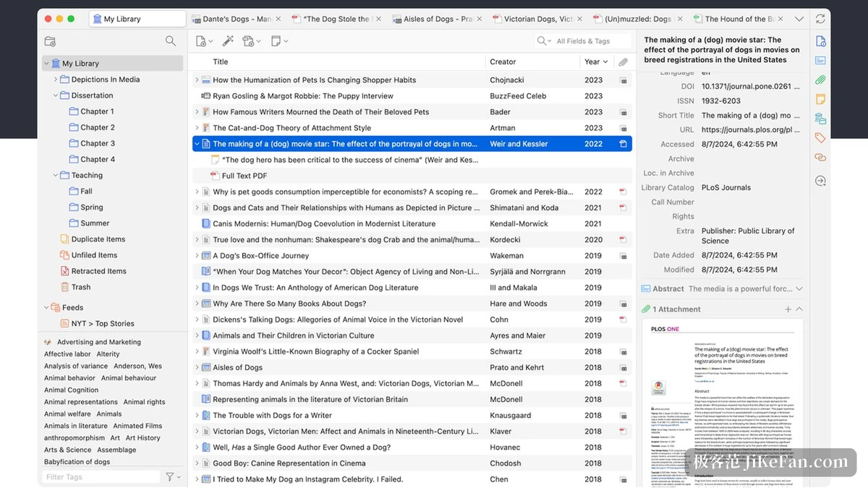
Task: Click the attachment column header paperclip
Action: coord(623,62)
